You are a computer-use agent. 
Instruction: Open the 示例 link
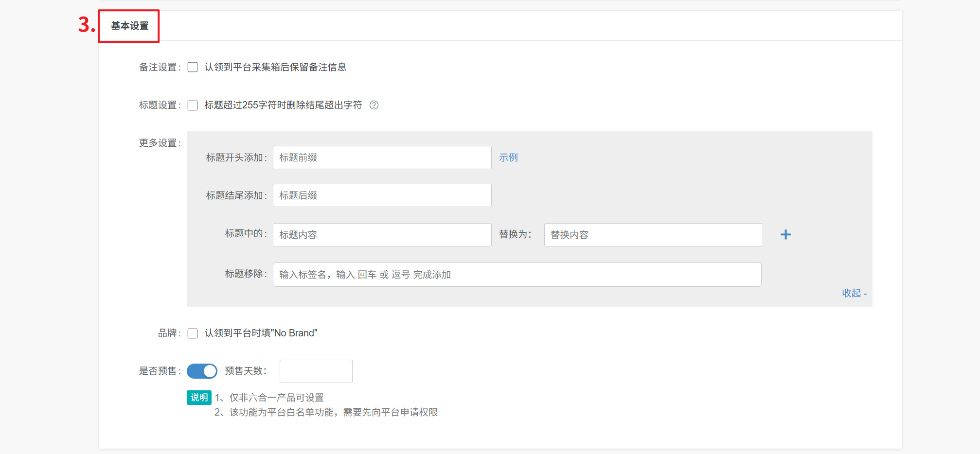coord(508,157)
